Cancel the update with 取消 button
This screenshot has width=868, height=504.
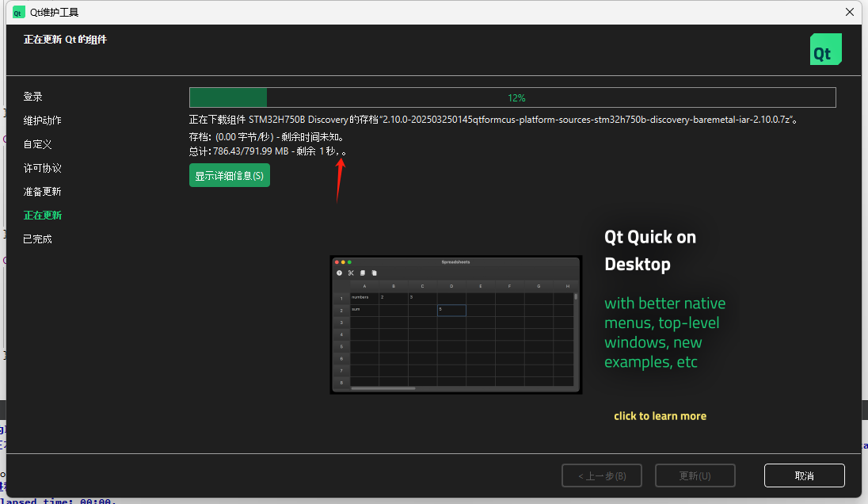coord(805,475)
